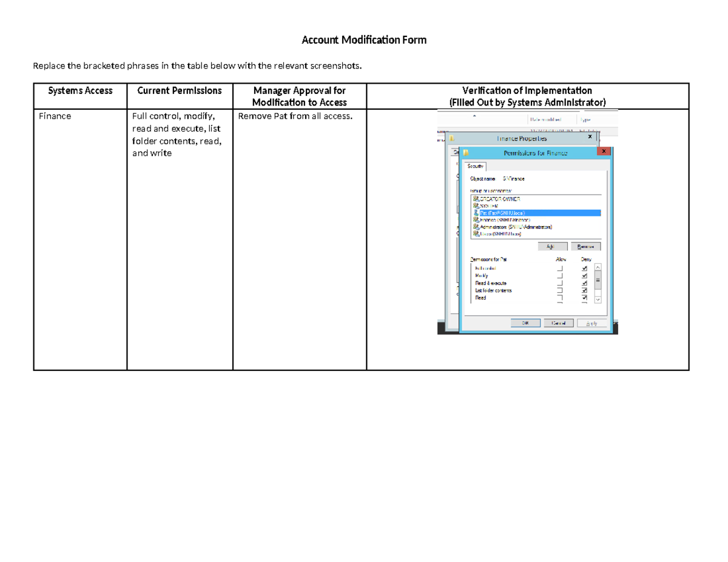The width and height of the screenshot is (728, 562).
Task: Select the Security tab
Action: coord(476,166)
